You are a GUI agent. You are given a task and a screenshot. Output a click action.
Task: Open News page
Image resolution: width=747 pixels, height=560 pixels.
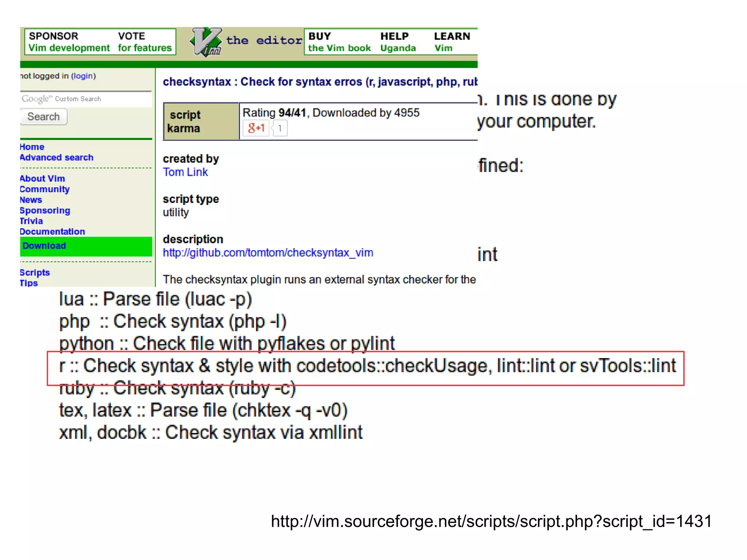(31, 200)
